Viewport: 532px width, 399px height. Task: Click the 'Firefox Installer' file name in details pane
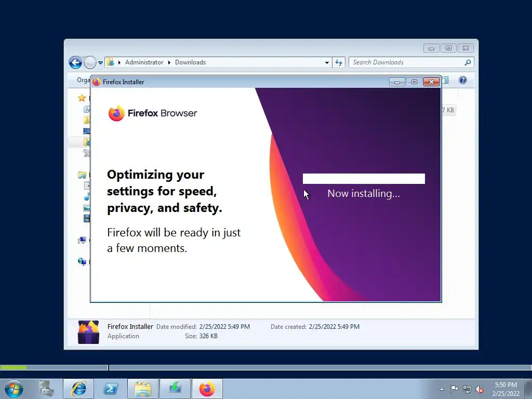130,326
